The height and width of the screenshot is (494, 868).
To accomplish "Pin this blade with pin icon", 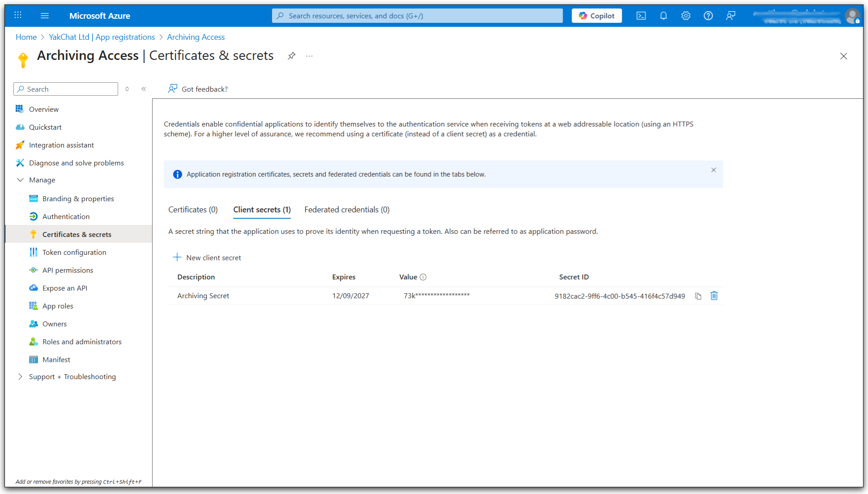I will click(x=292, y=56).
